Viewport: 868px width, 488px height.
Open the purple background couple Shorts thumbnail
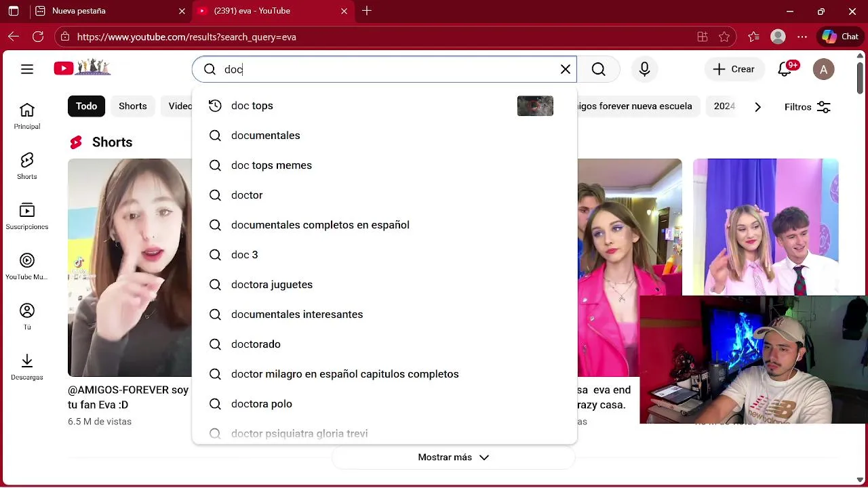coord(766,227)
